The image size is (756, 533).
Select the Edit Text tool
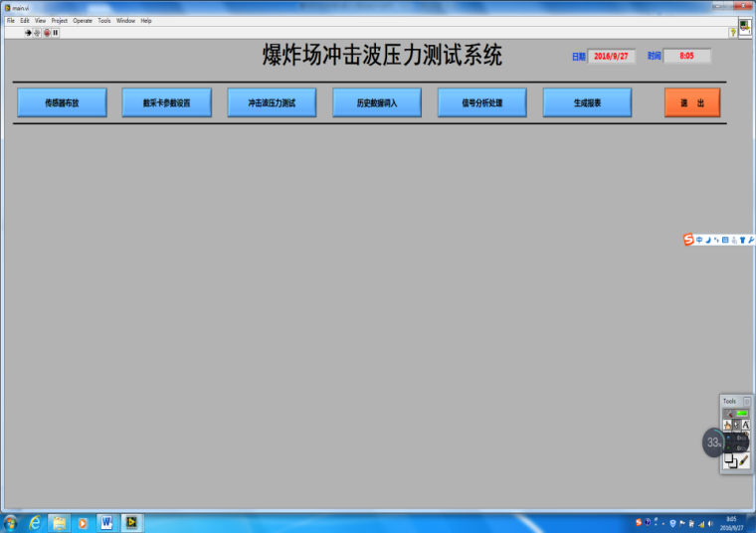pos(745,425)
